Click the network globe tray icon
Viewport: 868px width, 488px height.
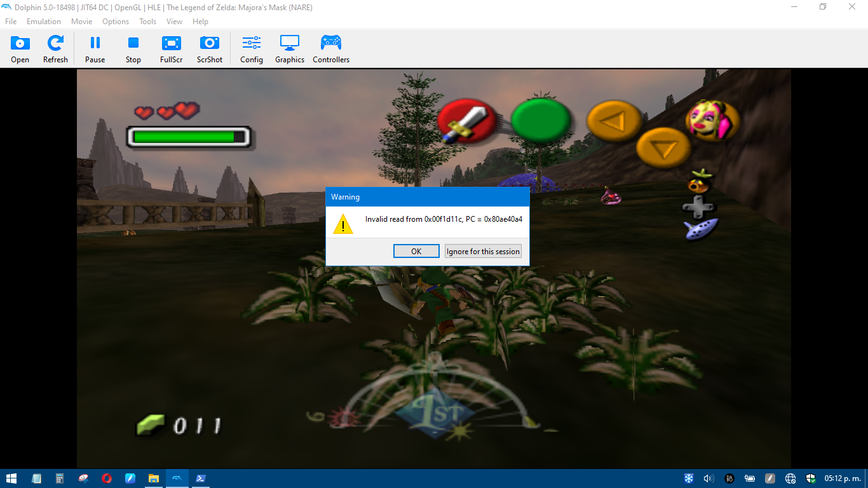click(x=790, y=478)
